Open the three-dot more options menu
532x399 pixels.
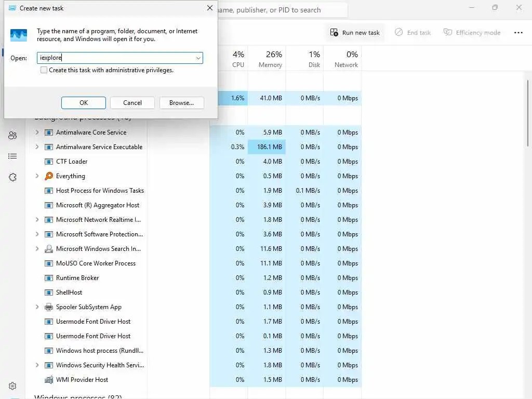[x=518, y=33]
